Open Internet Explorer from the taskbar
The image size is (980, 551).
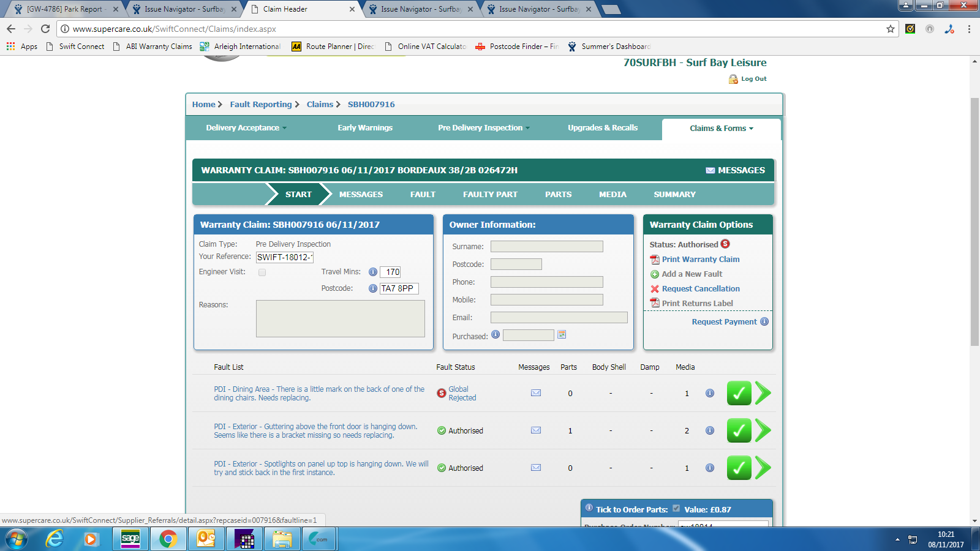point(55,539)
